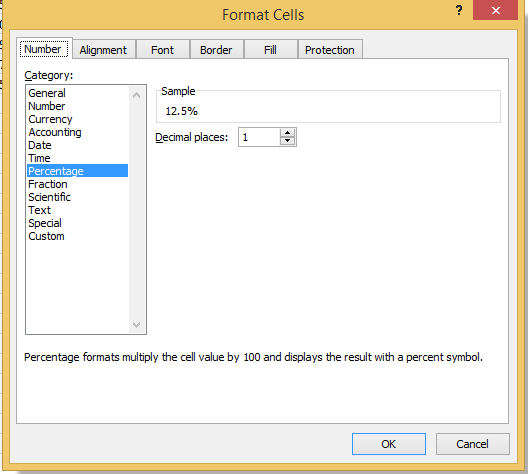Confirm with the OK button
Viewport: 528px width, 474px height.
[x=389, y=444]
